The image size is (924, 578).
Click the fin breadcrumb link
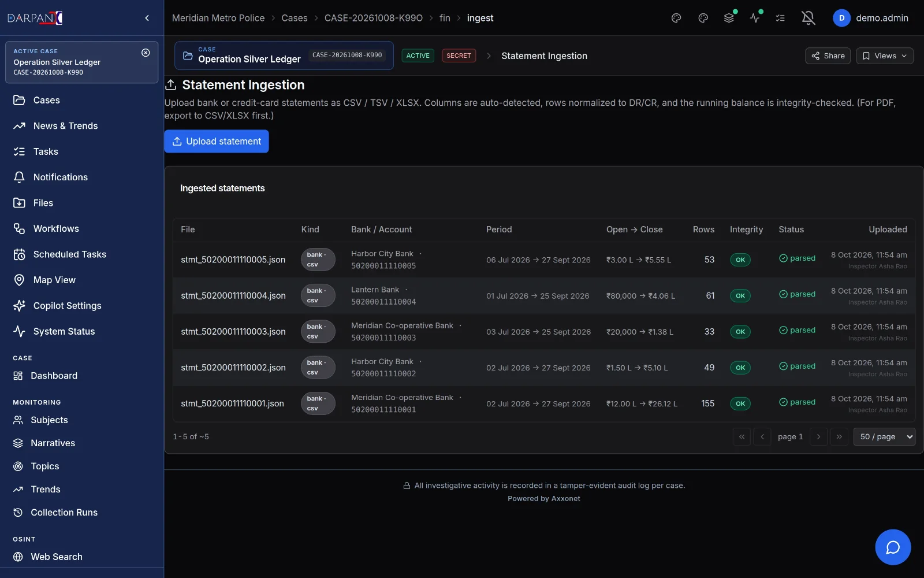pyautogui.click(x=445, y=18)
